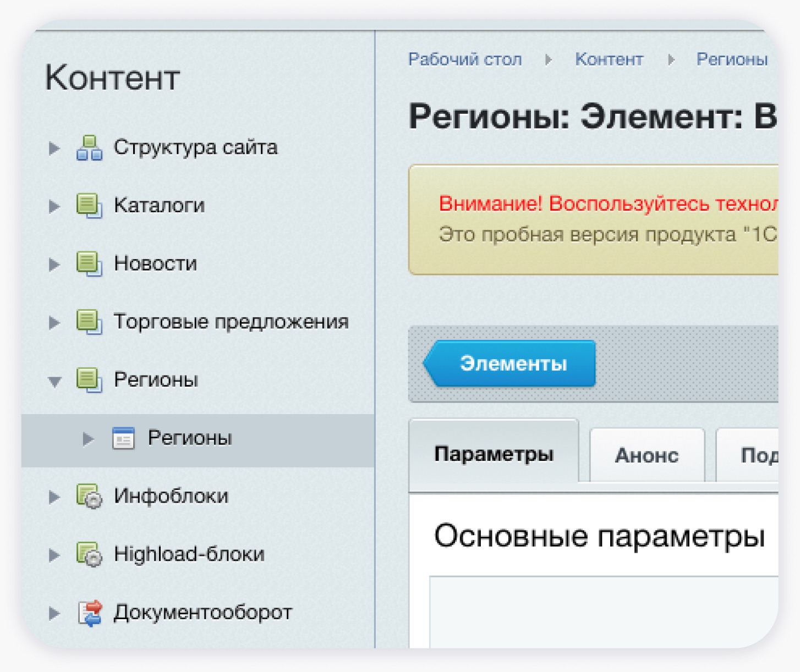Expand the Новости tree node
This screenshot has width=800, height=672.
54,265
